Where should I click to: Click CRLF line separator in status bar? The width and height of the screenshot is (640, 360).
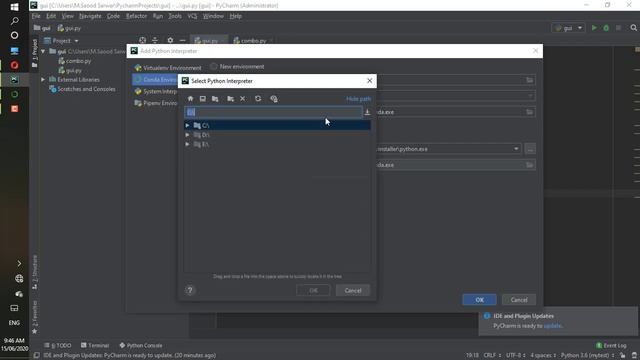[492, 355]
